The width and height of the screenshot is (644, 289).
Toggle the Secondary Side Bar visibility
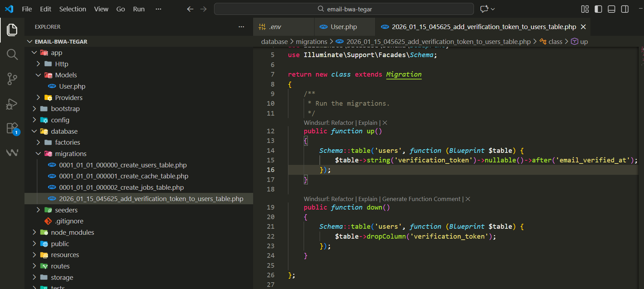tap(625, 9)
